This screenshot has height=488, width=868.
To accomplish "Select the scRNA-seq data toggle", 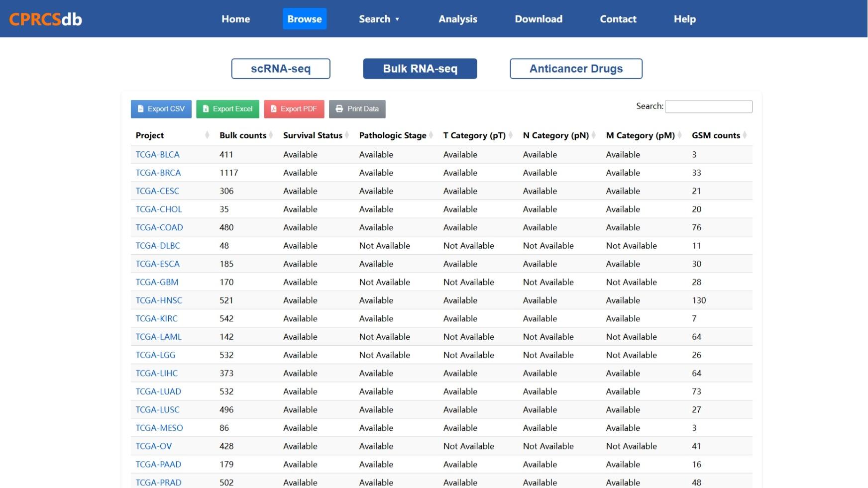I will coord(280,69).
